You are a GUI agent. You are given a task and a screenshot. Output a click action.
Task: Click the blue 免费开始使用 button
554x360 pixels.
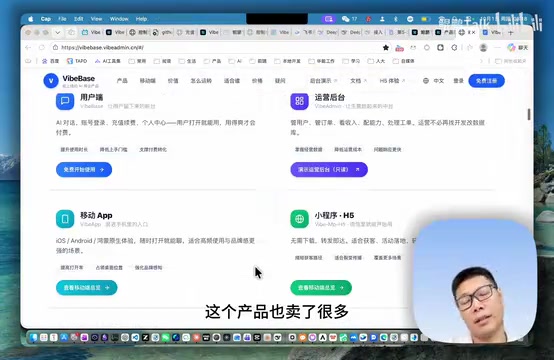[x=84, y=170]
